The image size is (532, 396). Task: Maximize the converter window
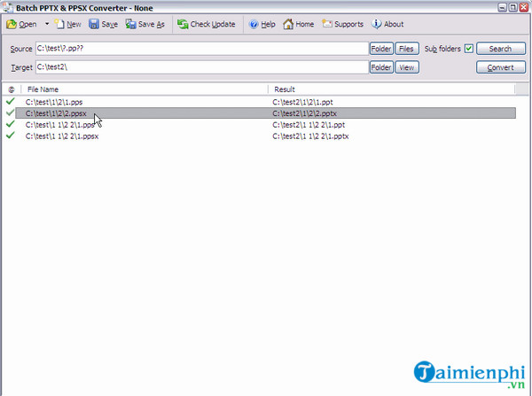tap(513, 7)
